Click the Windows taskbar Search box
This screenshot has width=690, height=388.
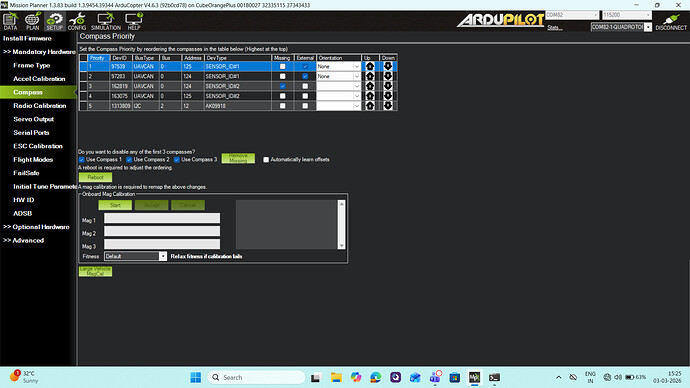point(257,377)
